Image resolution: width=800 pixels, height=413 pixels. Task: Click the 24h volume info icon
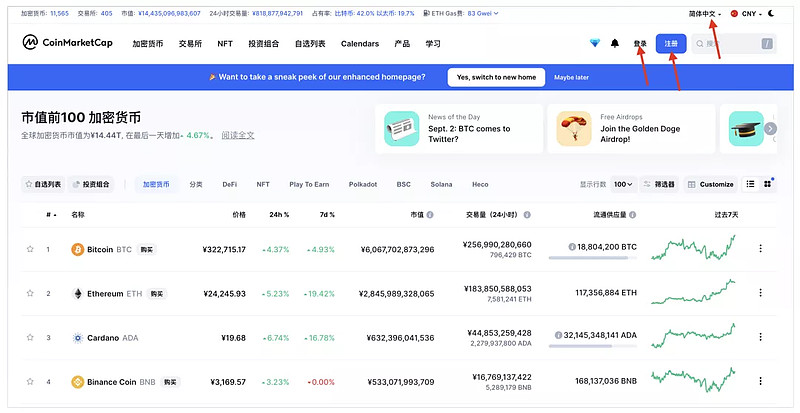(x=527, y=215)
